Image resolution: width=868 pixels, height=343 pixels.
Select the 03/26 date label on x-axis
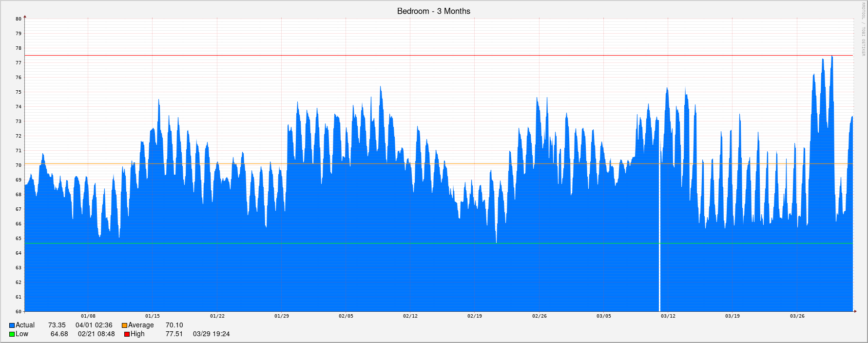tap(797, 316)
